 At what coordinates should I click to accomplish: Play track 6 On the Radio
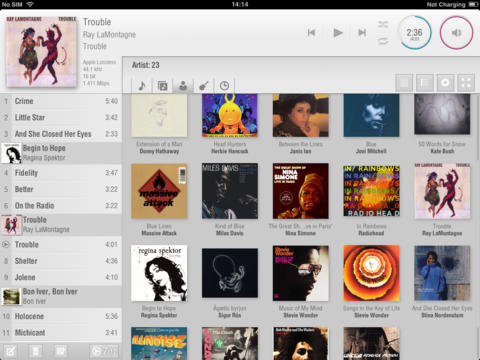click(x=61, y=205)
